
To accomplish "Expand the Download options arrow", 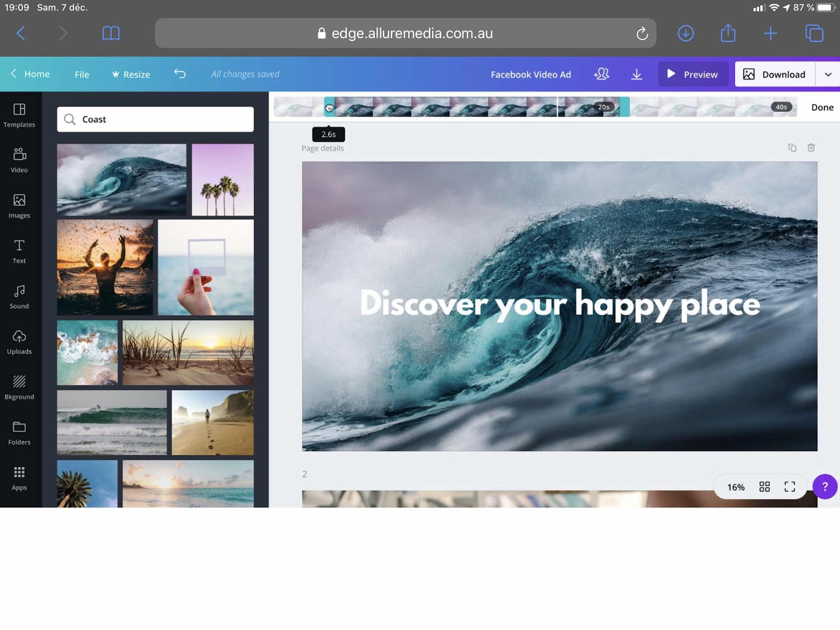I will [x=828, y=75].
